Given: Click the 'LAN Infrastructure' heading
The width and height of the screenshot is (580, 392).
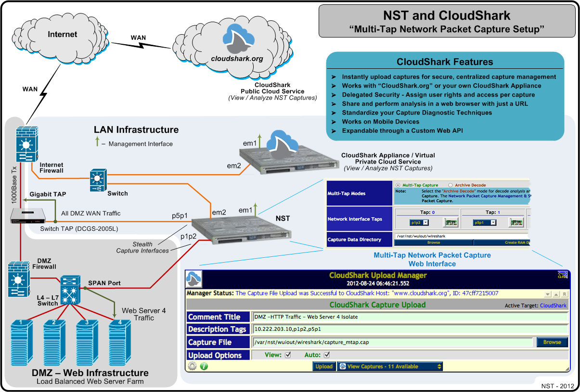Looking at the screenshot, I should [x=136, y=130].
